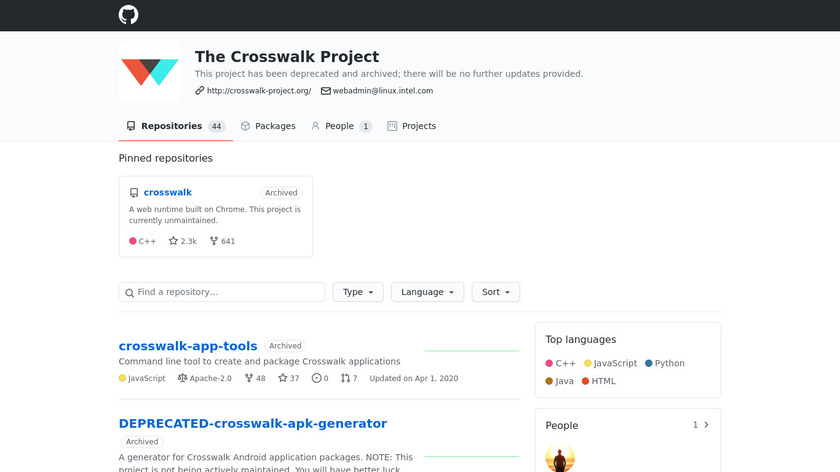This screenshot has width=840, height=472.
Task: Click the Crosswalk Project avatar logo
Action: 149,71
